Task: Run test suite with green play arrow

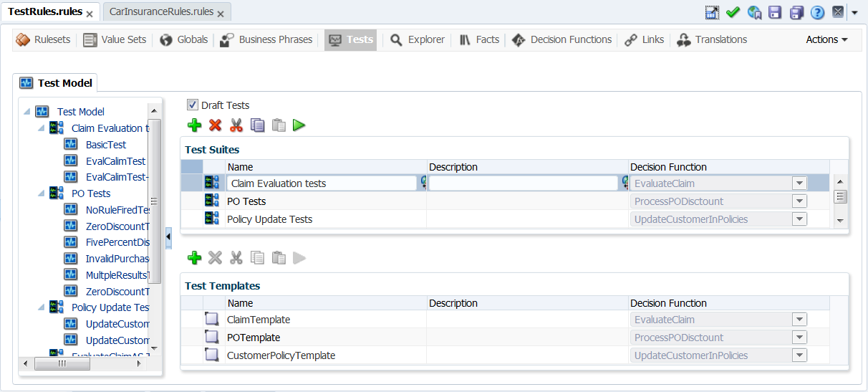Action: [x=299, y=125]
